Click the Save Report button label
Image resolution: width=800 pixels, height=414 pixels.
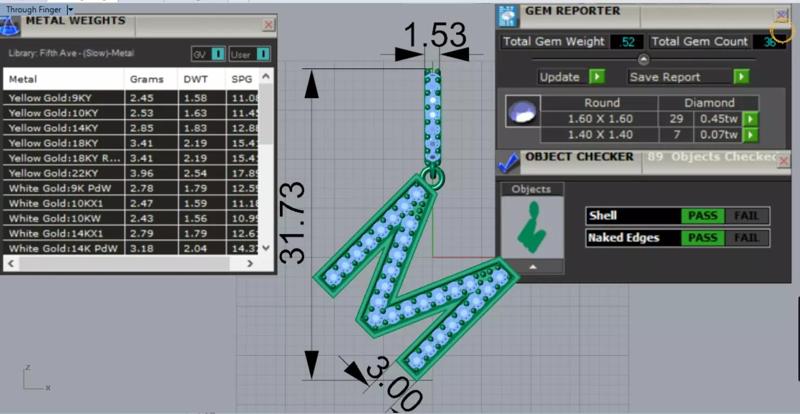[664, 77]
